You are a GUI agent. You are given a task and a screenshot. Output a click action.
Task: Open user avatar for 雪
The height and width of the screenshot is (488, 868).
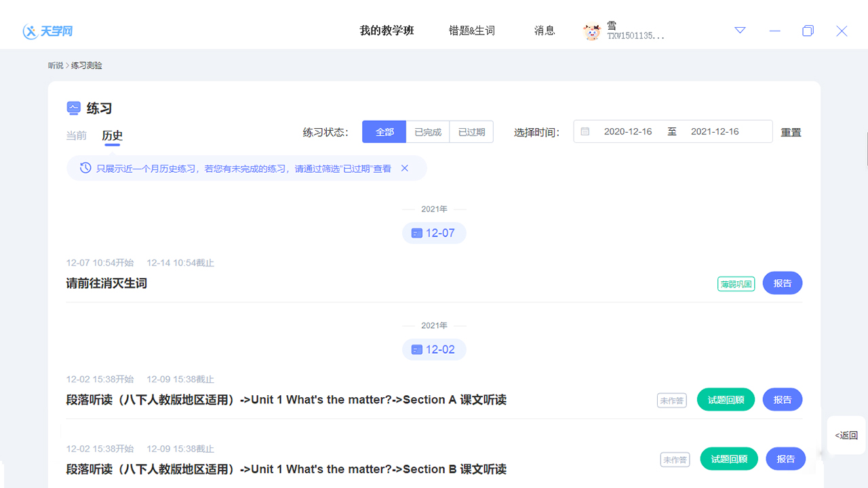click(x=592, y=31)
